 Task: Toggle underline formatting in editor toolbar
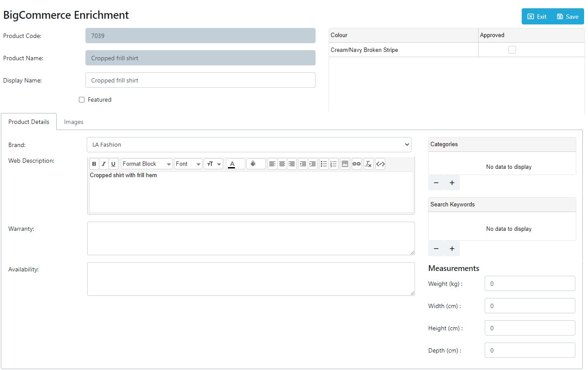(114, 164)
